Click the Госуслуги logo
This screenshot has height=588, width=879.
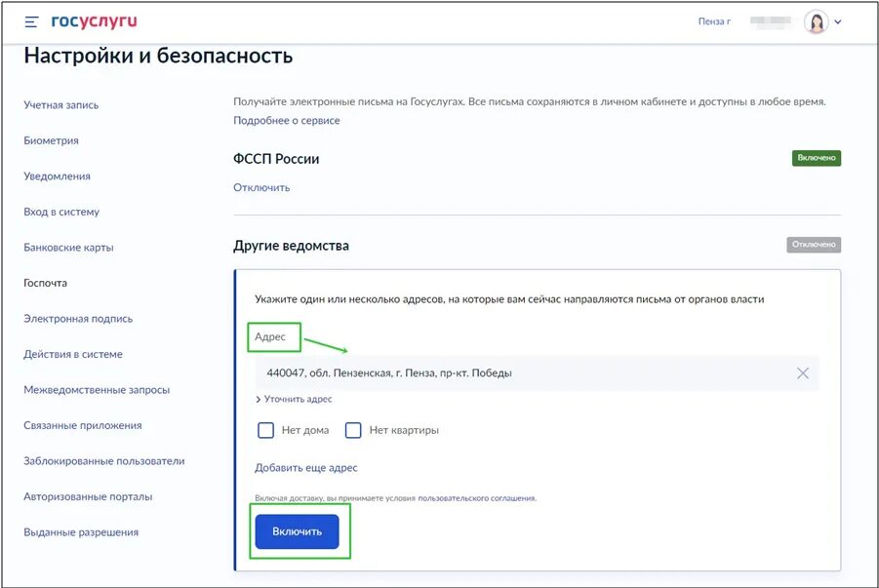95,20
